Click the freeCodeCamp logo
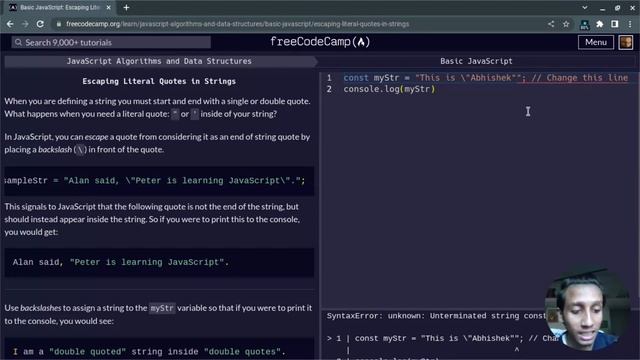This screenshot has height=360, width=640. [x=320, y=42]
